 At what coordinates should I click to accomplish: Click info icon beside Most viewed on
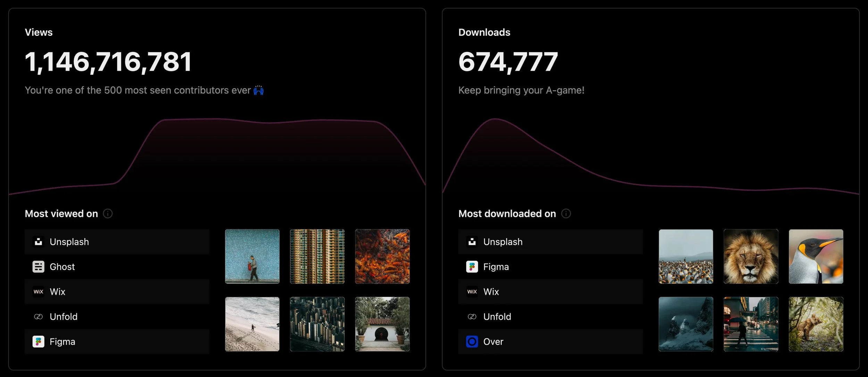[x=108, y=213]
